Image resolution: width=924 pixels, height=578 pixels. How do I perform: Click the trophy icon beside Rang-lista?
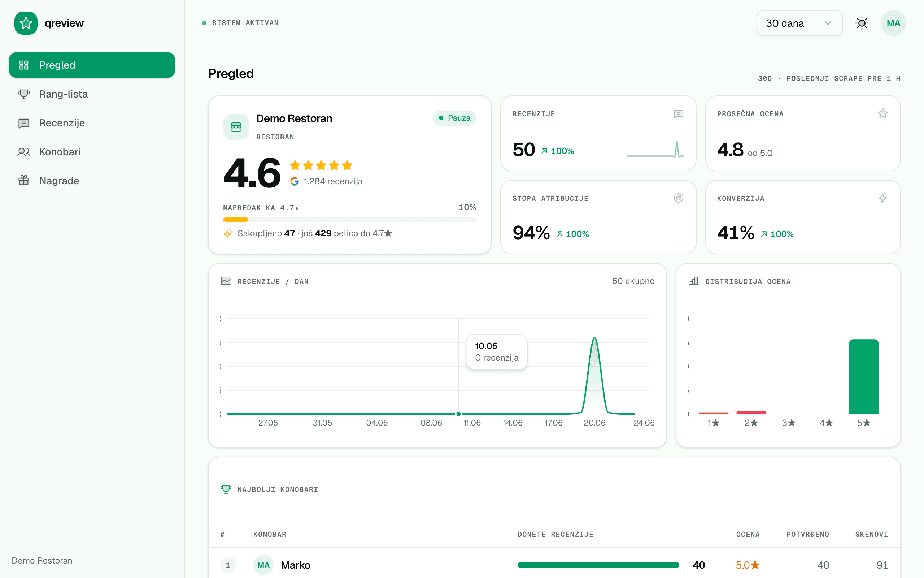(24, 94)
